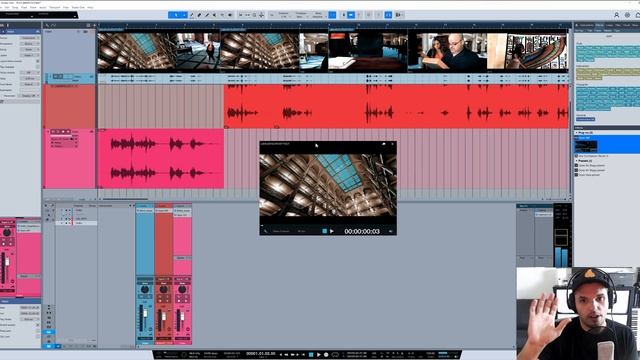Image resolution: width=640 pixels, height=360 pixels.
Task: Toggle Layers follow events checkbox
Action: 38,61
